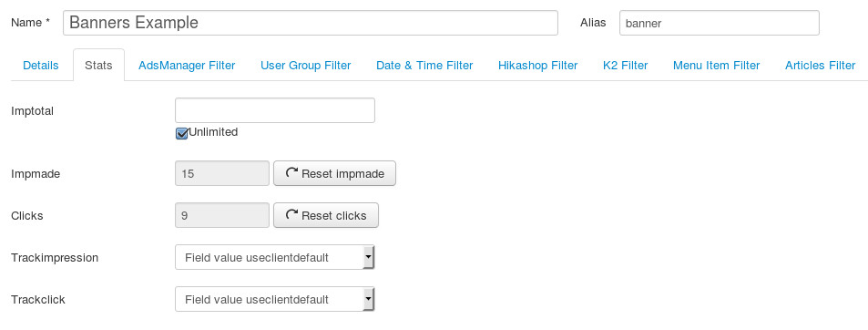868x330 pixels.
Task: Click into the Alias text field
Action: tap(720, 23)
